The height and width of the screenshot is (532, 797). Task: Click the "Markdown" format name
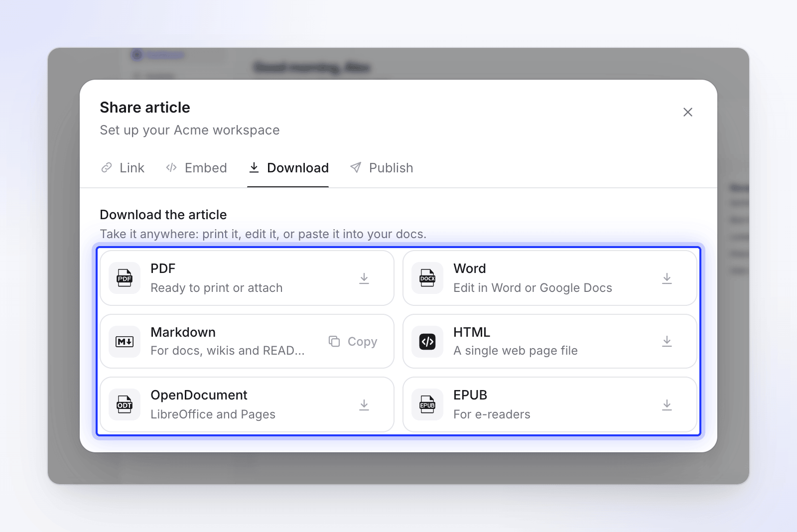(x=183, y=332)
